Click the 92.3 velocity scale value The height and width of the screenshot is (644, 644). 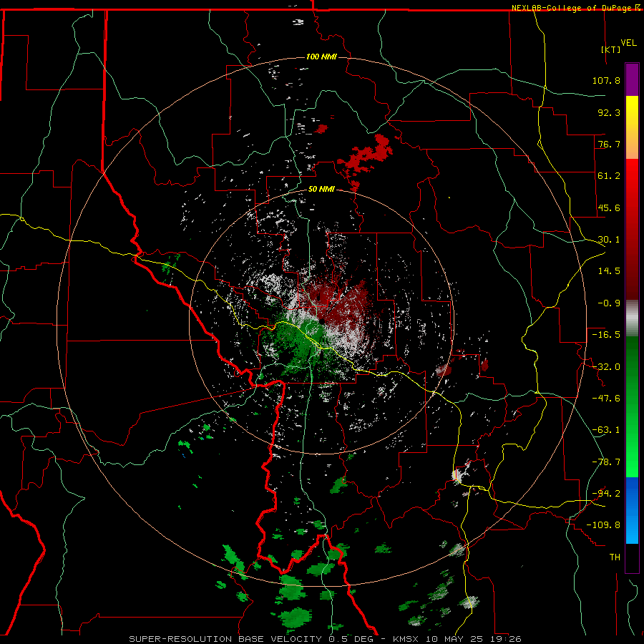click(x=609, y=112)
